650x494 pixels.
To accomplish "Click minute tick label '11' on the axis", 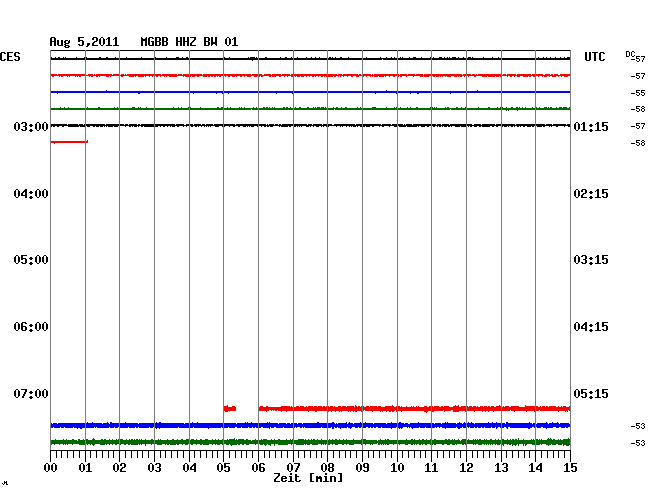I will 431,468.
